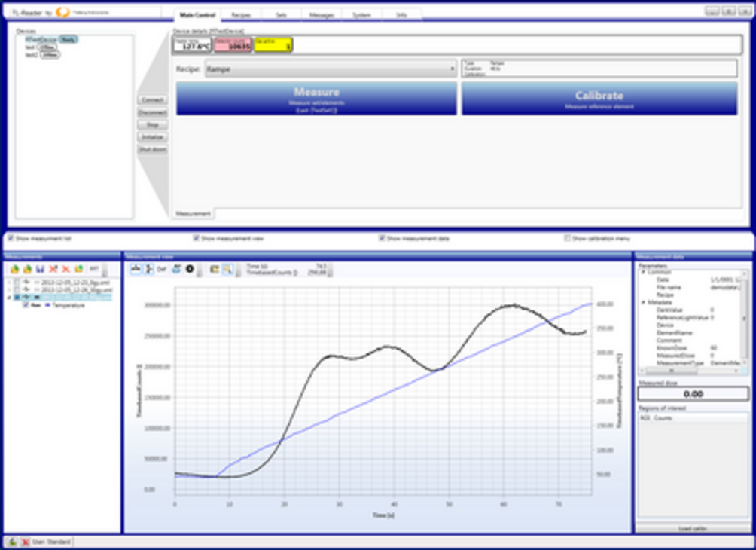Click the Disconnect button
This screenshot has height=550, width=756.
tap(152, 112)
